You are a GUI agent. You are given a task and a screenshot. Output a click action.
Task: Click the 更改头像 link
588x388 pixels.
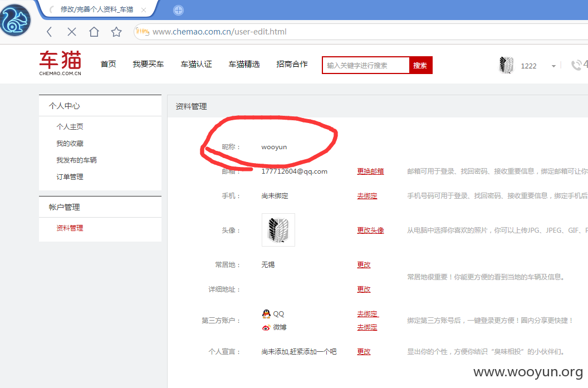coord(370,230)
